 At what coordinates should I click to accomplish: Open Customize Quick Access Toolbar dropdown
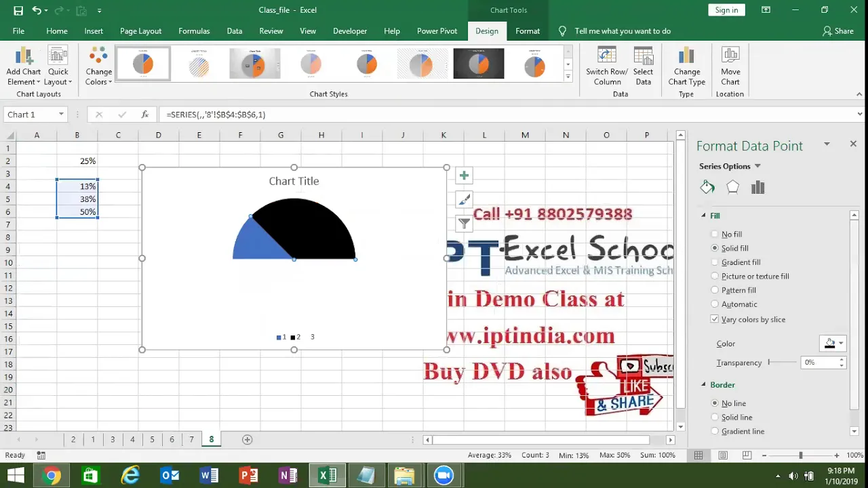(x=100, y=11)
